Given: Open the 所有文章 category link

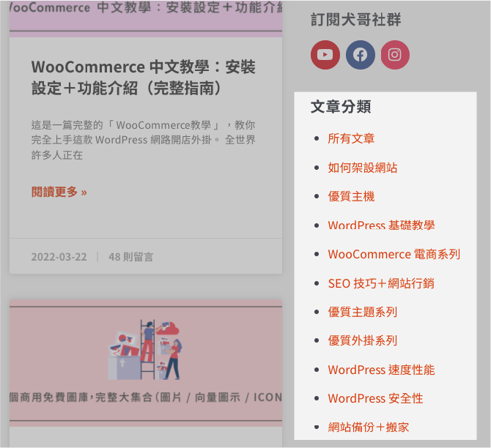Looking at the screenshot, I should pyautogui.click(x=351, y=138).
